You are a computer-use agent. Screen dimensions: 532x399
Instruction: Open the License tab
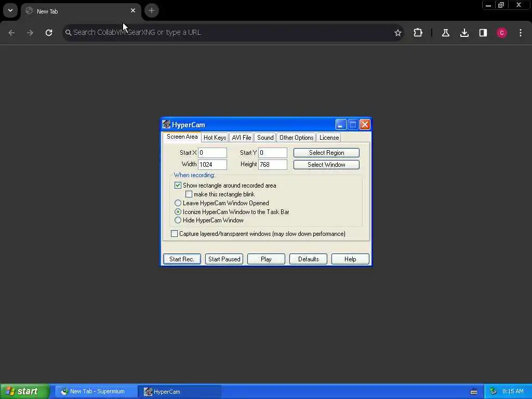click(329, 137)
